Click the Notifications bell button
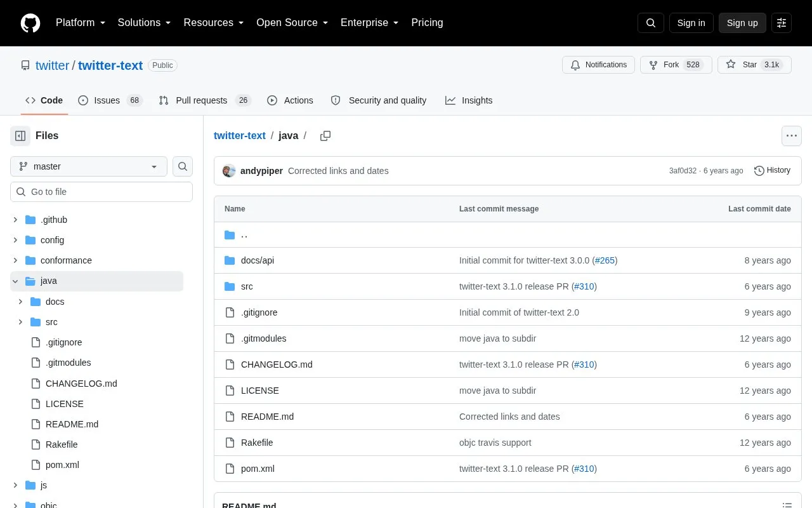The image size is (812, 508). 598,65
